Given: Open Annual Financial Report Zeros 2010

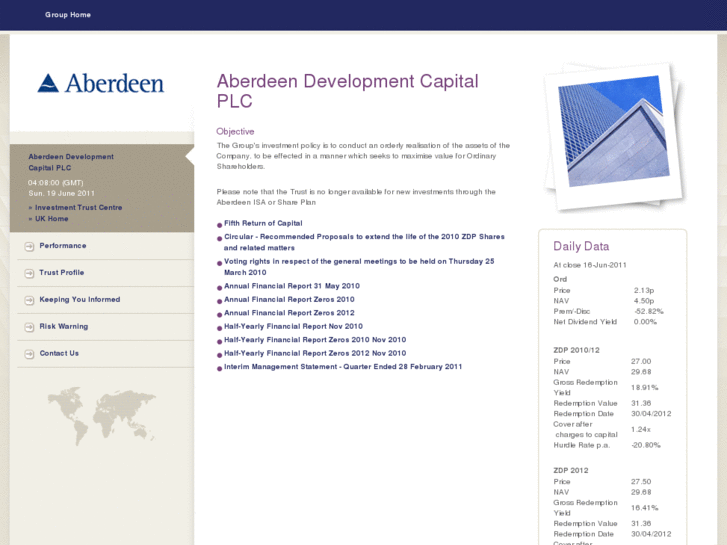Looking at the screenshot, I should 289,300.
